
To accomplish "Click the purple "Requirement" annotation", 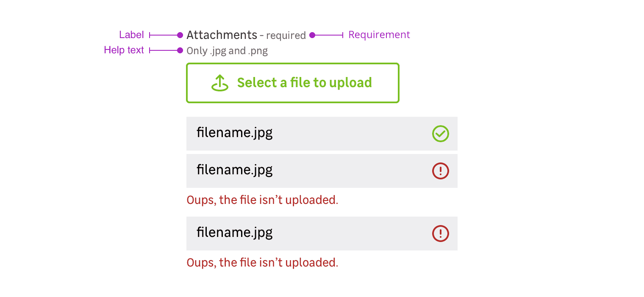I will pyautogui.click(x=379, y=35).
